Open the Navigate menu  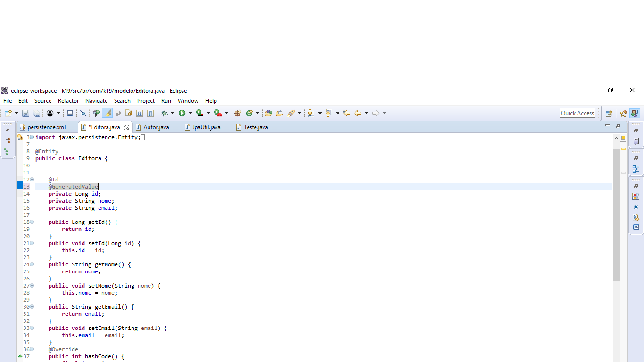[96, 101]
